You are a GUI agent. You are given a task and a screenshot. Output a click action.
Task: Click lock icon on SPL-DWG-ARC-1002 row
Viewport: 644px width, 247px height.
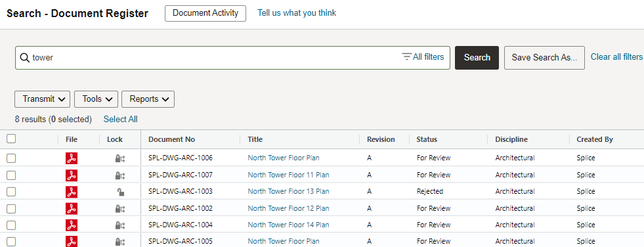pyautogui.click(x=120, y=208)
